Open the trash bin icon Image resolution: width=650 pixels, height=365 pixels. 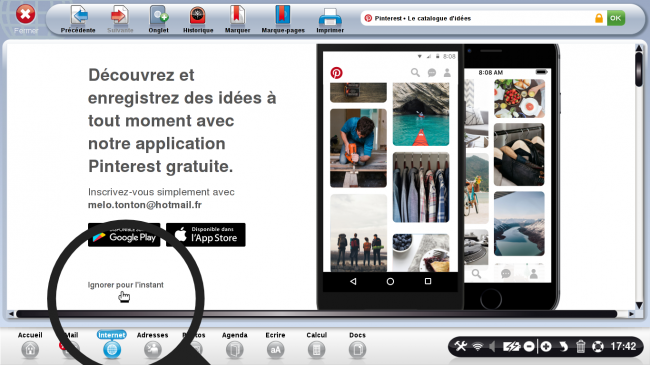[x=580, y=346]
